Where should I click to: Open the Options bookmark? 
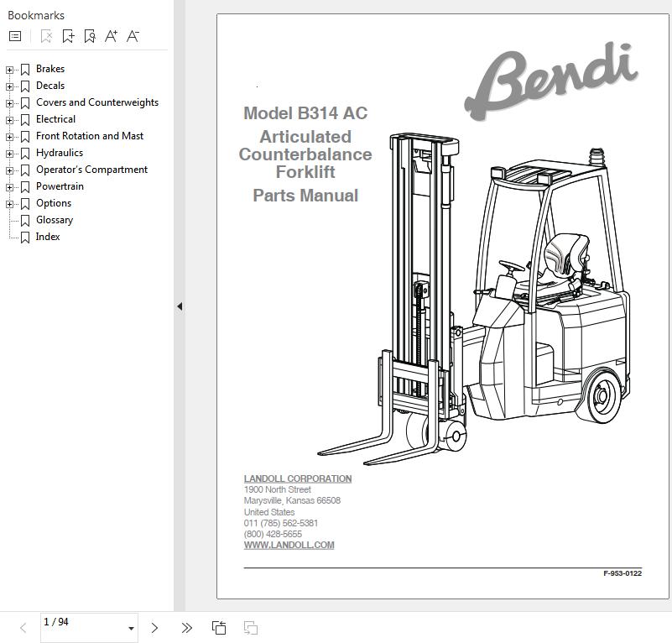click(54, 203)
